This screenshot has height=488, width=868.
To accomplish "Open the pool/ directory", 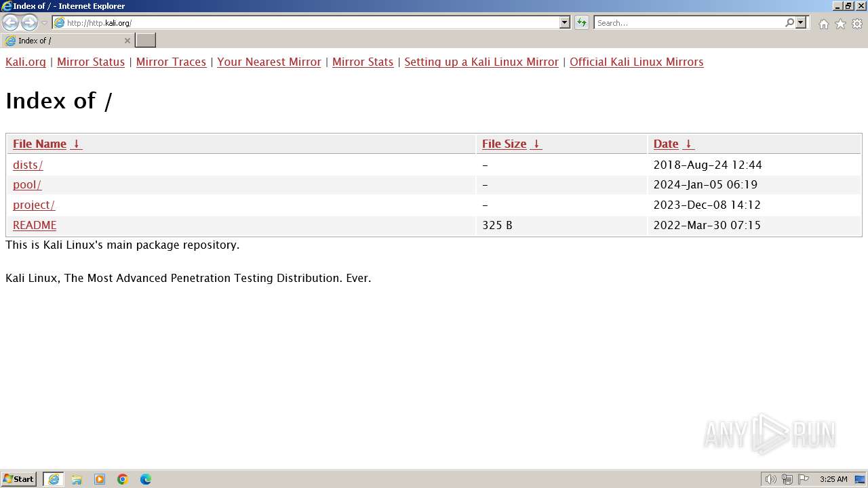I will 27,184.
